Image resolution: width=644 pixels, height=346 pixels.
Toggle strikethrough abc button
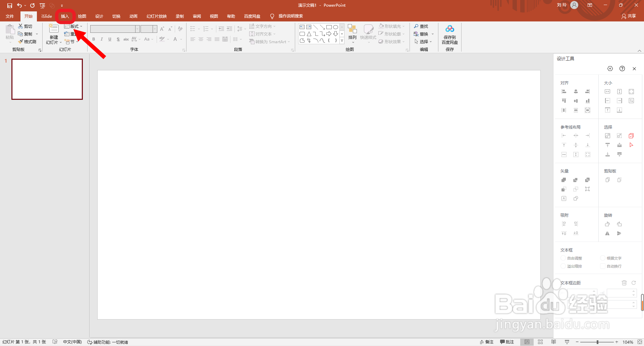tap(126, 39)
